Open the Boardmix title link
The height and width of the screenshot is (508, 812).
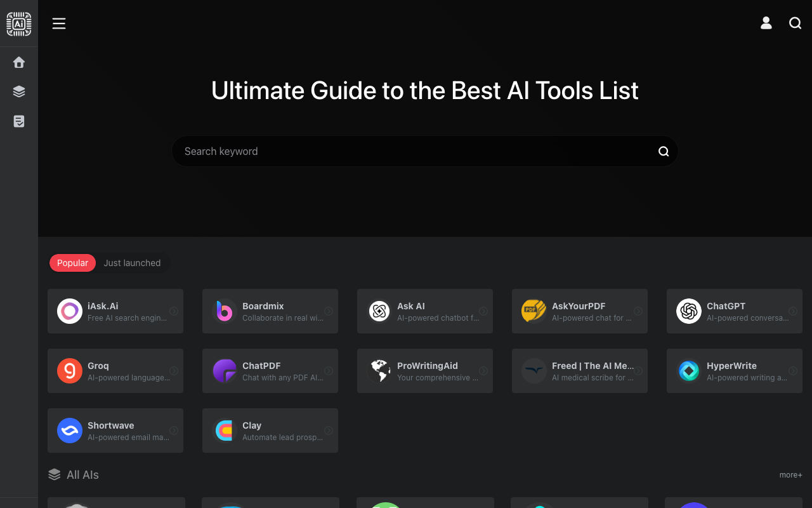click(263, 306)
